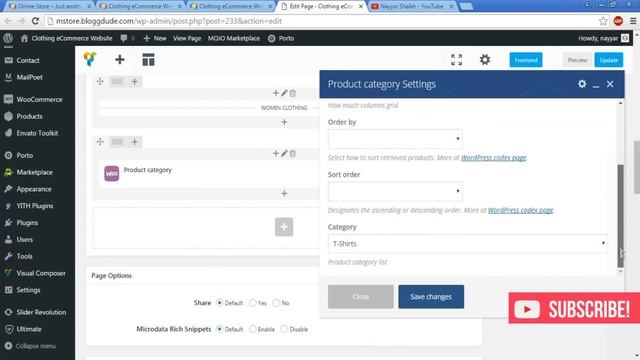This screenshot has height=360, width=640.
Task: Bookmark this page with star icon
Action: click(603, 21)
